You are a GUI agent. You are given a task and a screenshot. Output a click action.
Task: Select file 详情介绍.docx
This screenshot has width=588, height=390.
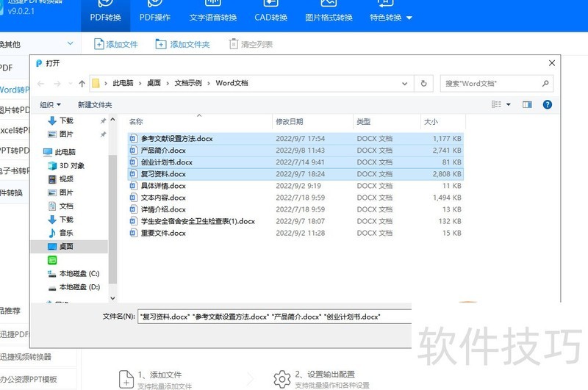295,209
